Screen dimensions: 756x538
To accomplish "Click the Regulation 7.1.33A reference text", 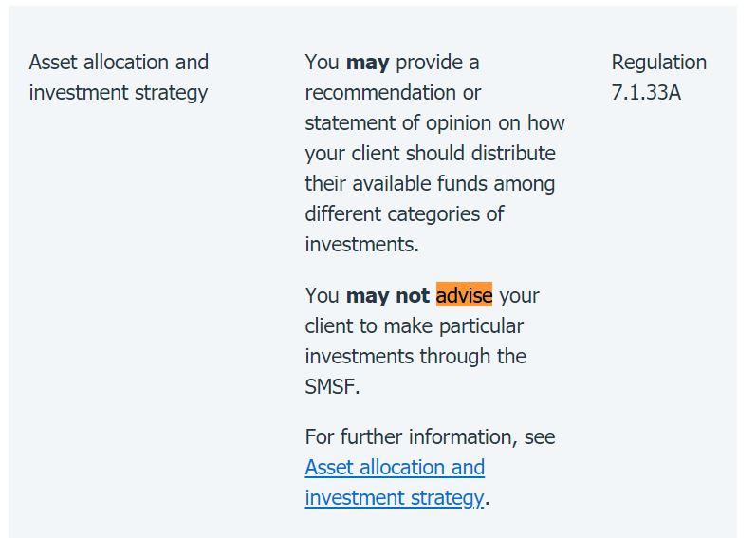I will (x=658, y=77).
